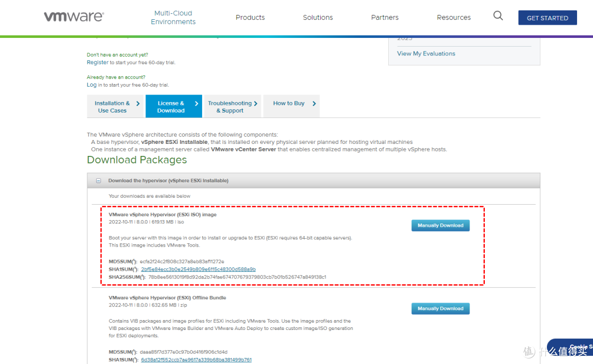Click the Cookie Settings button
This screenshot has width=593, height=364.
pyautogui.click(x=571, y=347)
